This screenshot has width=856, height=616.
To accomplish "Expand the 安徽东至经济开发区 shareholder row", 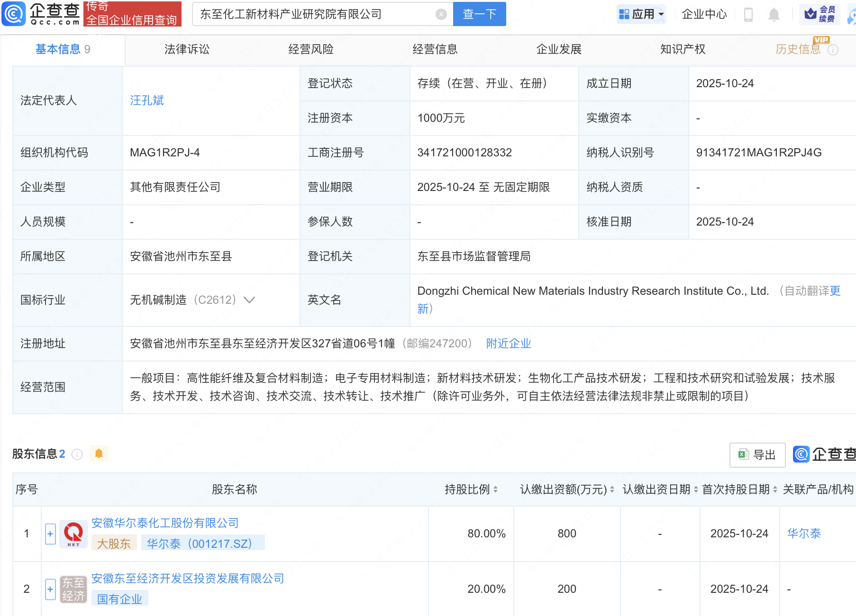I will (50, 589).
